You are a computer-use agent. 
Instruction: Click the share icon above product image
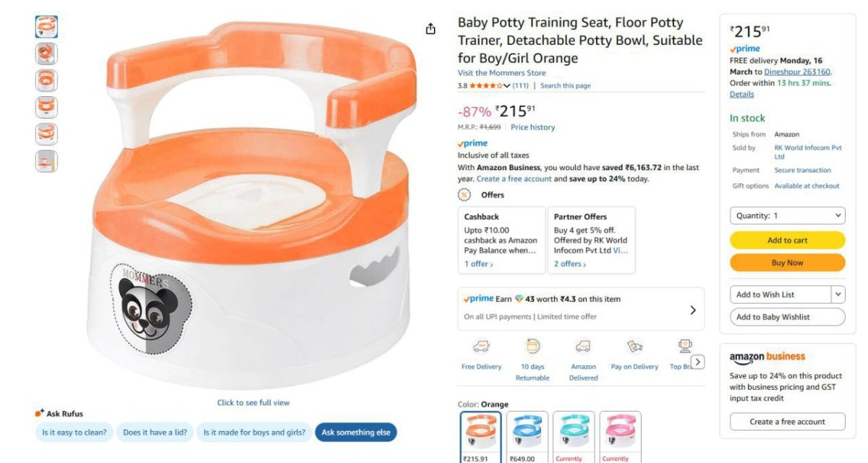point(431,29)
